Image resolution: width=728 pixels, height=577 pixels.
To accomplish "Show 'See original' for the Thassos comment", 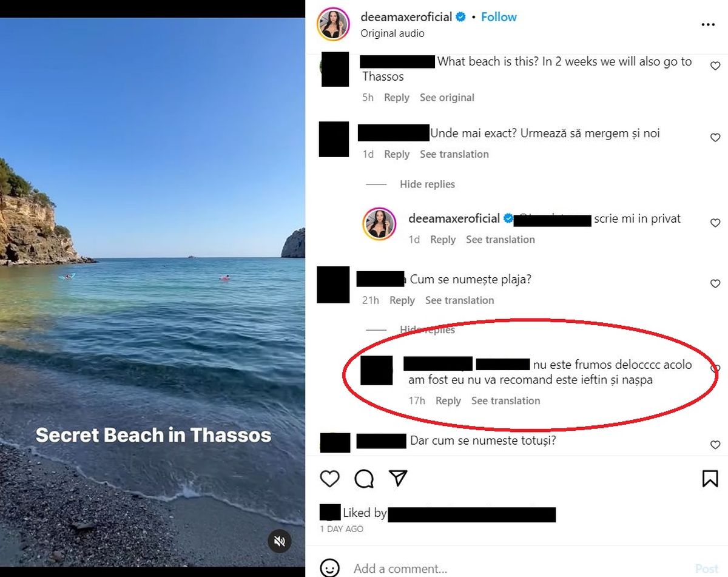I will pos(447,98).
